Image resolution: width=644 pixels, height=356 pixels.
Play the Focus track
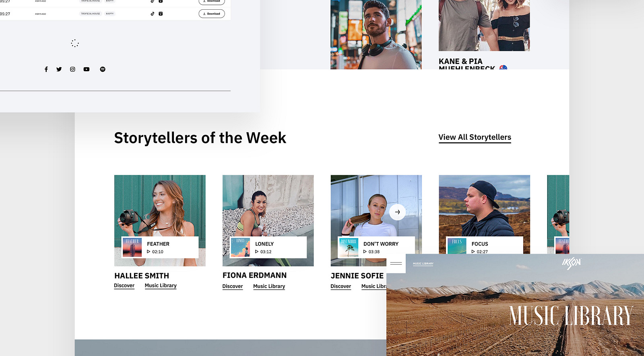[x=473, y=252]
